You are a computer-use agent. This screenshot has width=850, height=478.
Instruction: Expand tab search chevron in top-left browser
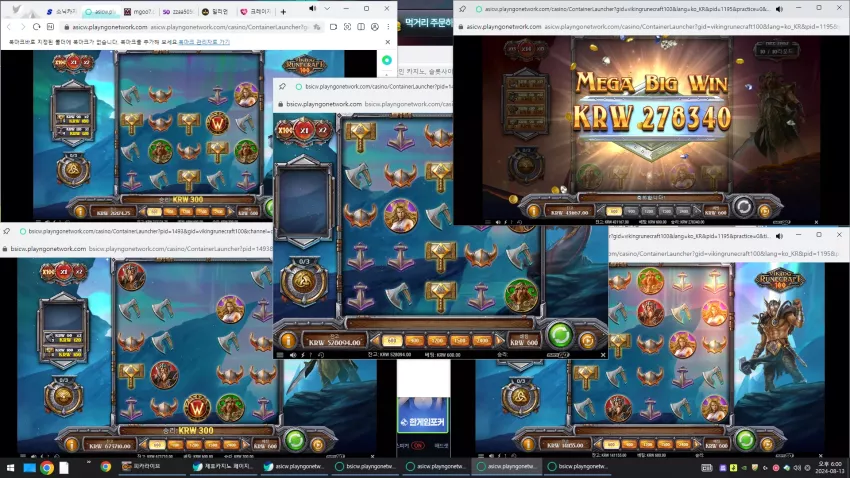[327, 9]
